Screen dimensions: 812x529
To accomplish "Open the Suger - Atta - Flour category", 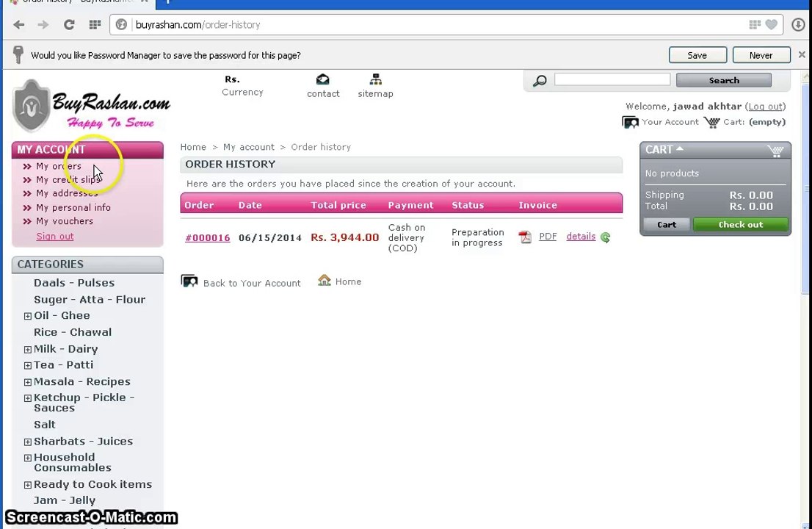I will [90, 300].
